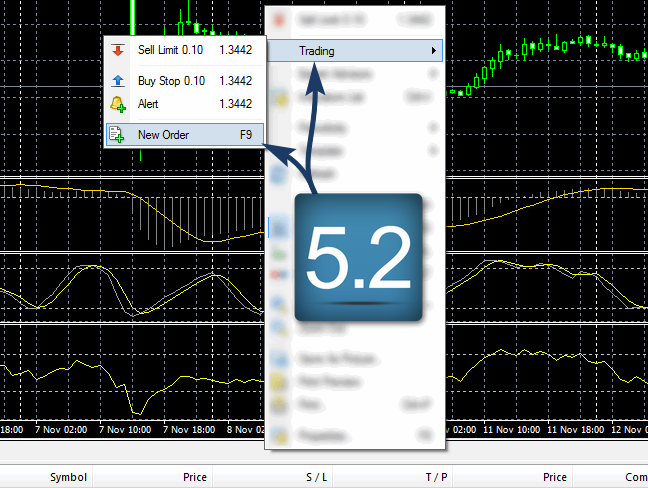Click the blurred Properties icon in the context menu

click(281, 435)
